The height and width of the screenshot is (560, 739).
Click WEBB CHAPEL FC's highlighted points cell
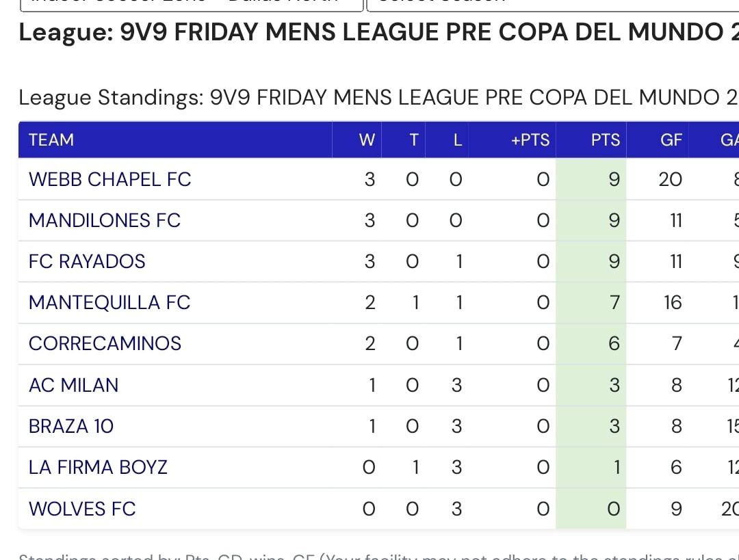coord(591,179)
